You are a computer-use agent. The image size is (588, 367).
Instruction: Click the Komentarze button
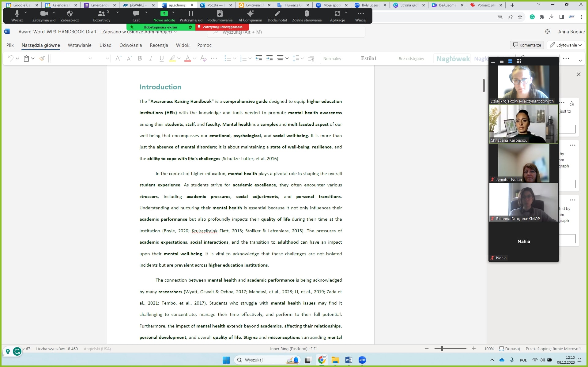(x=527, y=45)
